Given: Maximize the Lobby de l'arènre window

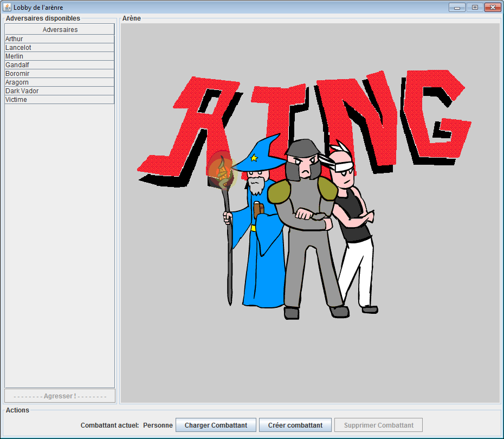Looking at the screenshot, I should tap(475, 7).
